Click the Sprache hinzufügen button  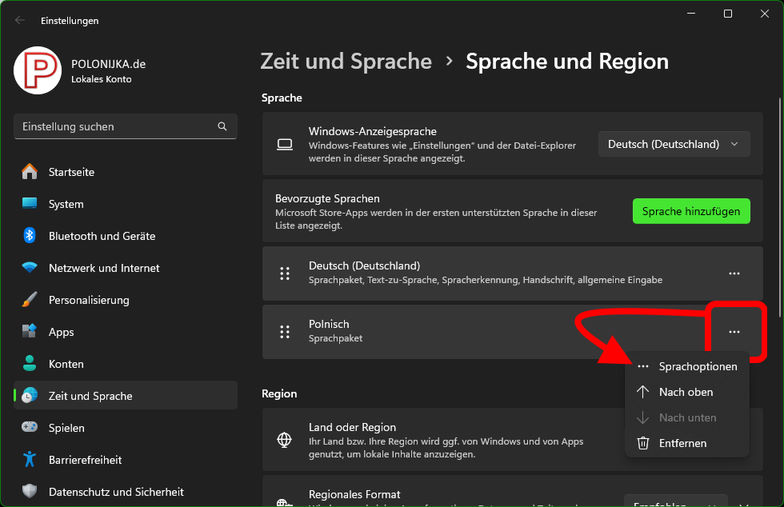690,211
